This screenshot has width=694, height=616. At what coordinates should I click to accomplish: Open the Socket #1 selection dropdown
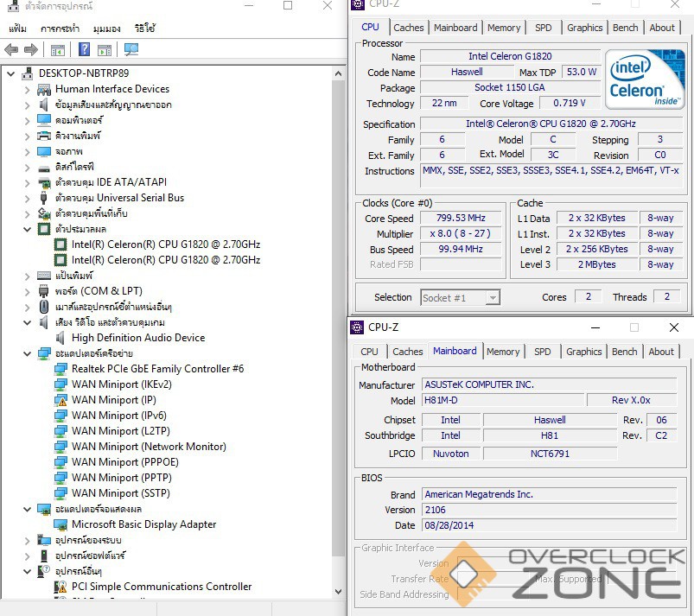pyautogui.click(x=492, y=298)
